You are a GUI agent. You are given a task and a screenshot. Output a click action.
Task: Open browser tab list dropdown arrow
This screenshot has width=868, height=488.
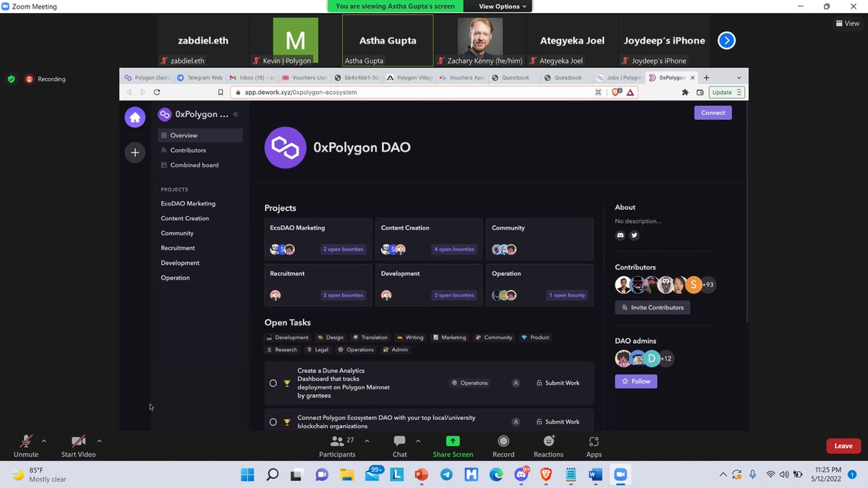click(739, 77)
